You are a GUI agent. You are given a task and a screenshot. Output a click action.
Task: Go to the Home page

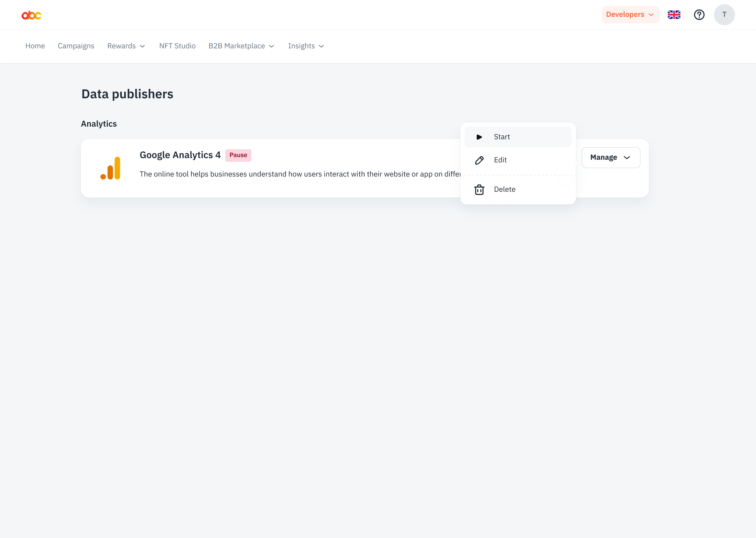pos(35,46)
